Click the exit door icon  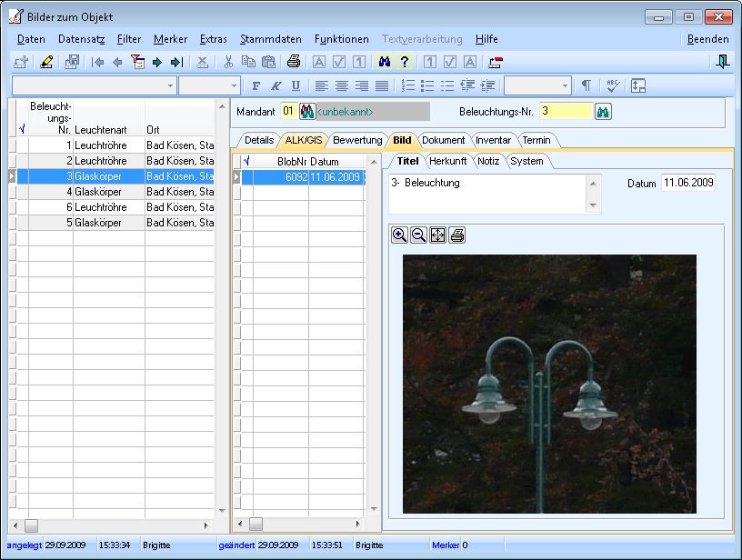click(x=722, y=62)
